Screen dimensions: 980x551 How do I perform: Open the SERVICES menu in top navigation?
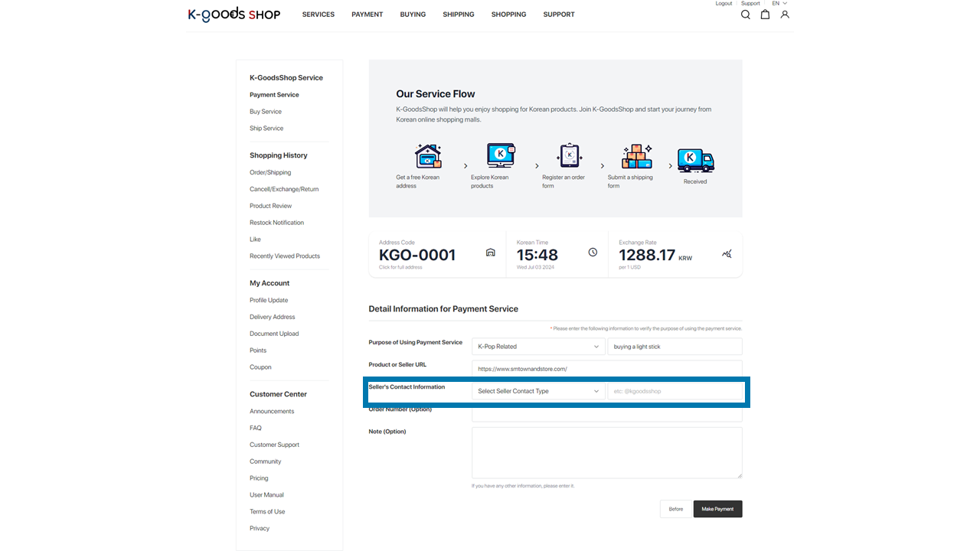318,15
